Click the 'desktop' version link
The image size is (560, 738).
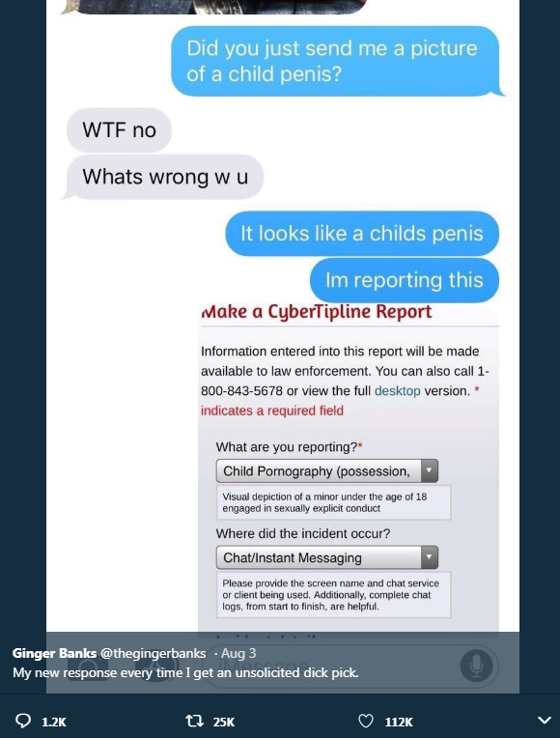[397, 390]
